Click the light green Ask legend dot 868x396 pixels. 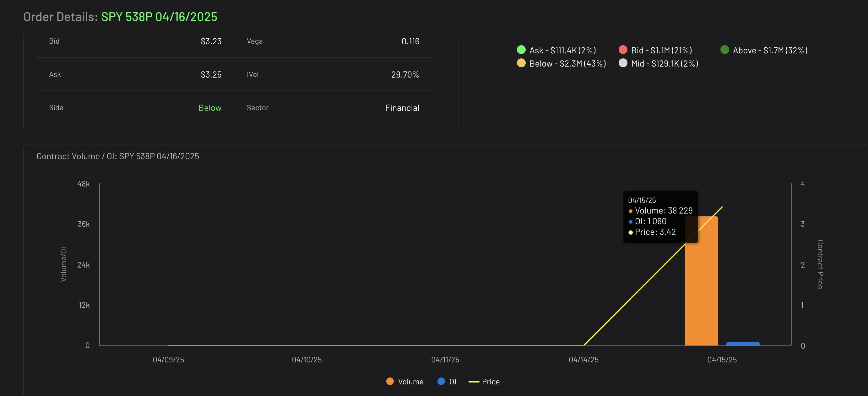[521, 50]
